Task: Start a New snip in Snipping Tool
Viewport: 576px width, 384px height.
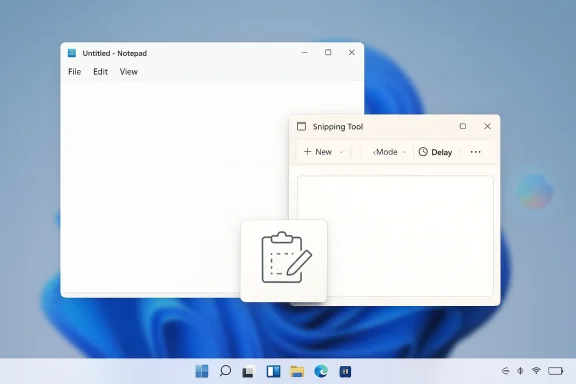Action: 318,152
